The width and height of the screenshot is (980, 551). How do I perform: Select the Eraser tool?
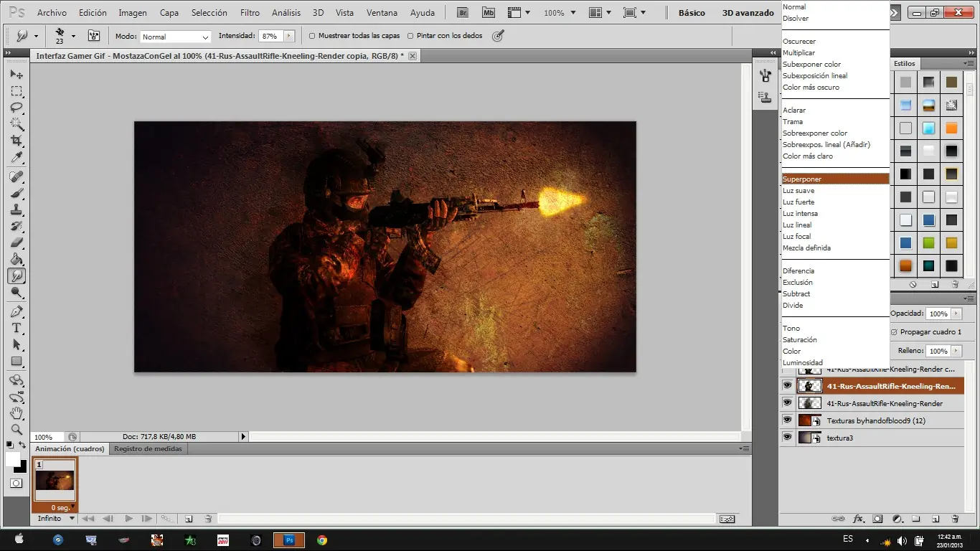point(16,242)
